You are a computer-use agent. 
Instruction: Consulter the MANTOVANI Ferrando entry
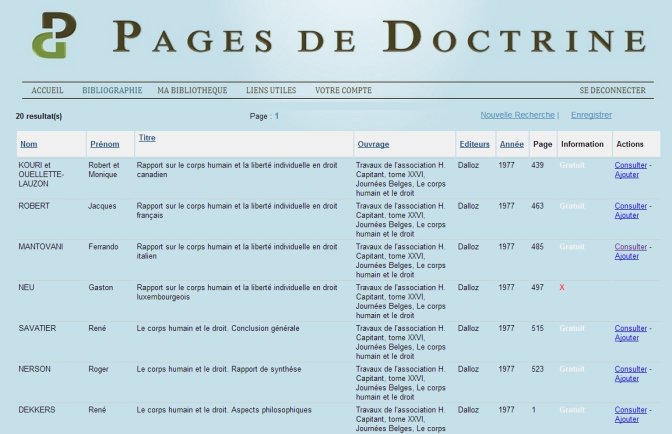[630, 246]
